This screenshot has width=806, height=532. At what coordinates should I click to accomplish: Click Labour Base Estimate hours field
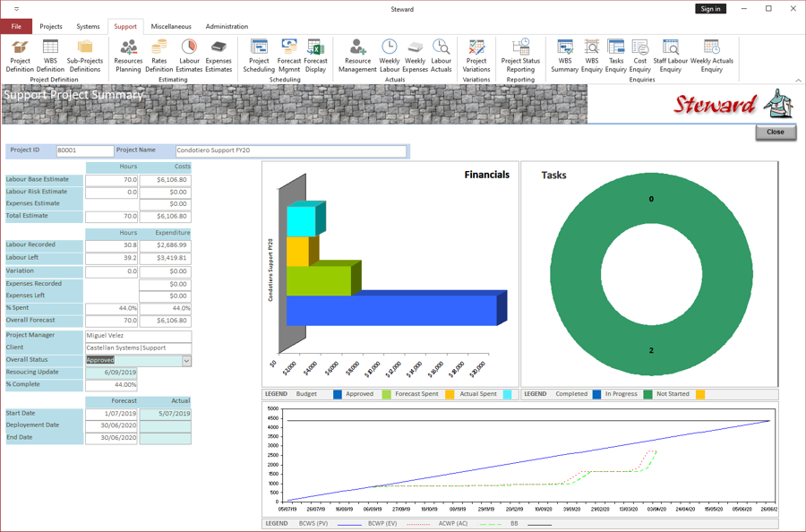click(x=111, y=180)
